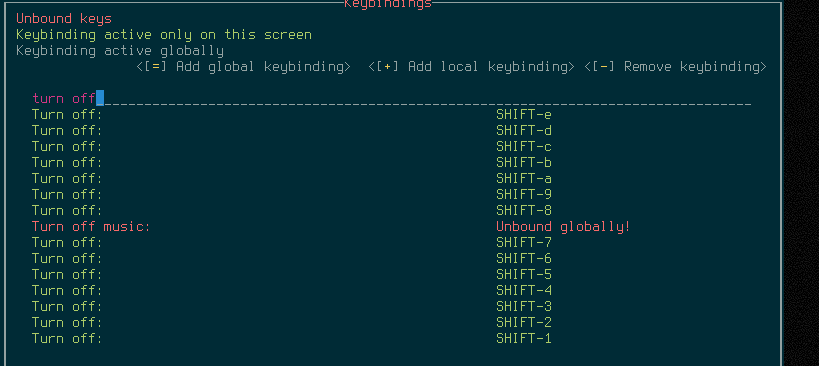Select the Turn off row bound to SHIFT-c

[391, 146]
